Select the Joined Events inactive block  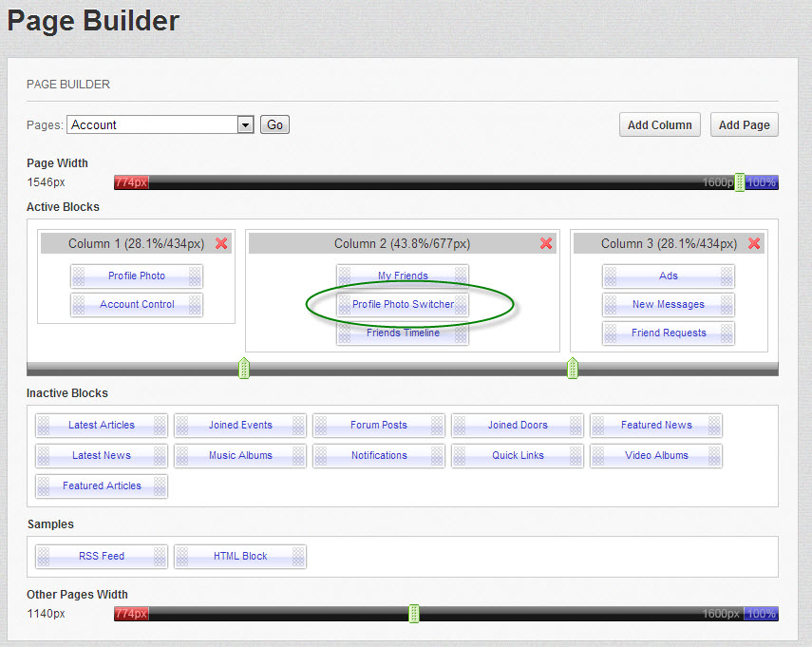pyautogui.click(x=240, y=426)
